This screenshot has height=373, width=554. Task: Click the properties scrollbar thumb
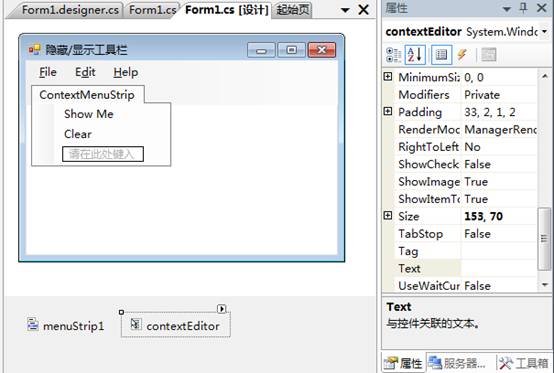(544, 239)
